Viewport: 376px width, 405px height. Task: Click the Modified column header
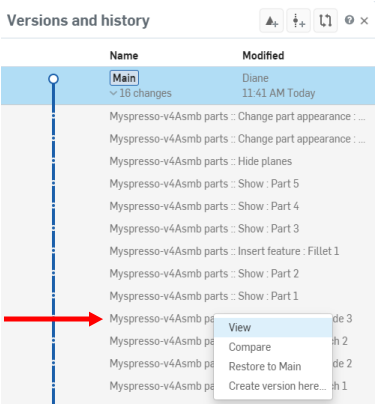[263, 56]
